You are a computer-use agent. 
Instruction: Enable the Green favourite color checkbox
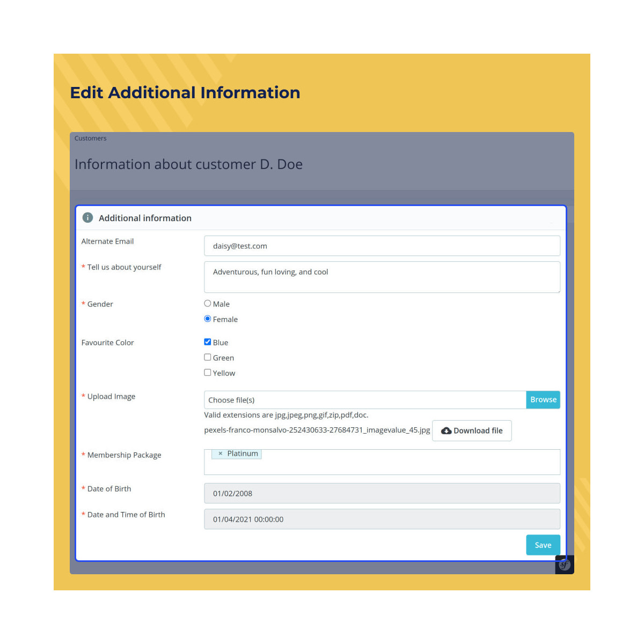click(207, 357)
